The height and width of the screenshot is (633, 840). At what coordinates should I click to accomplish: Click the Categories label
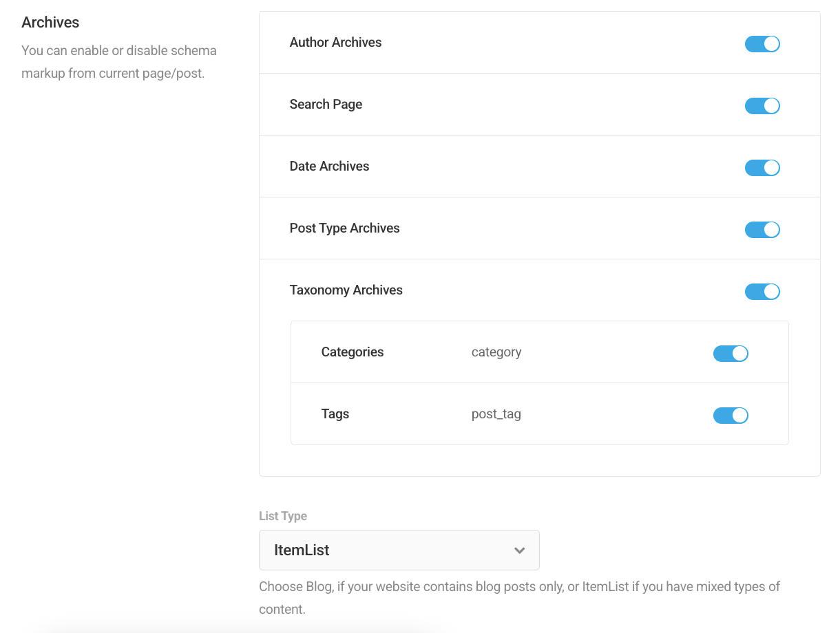[352, 352]
